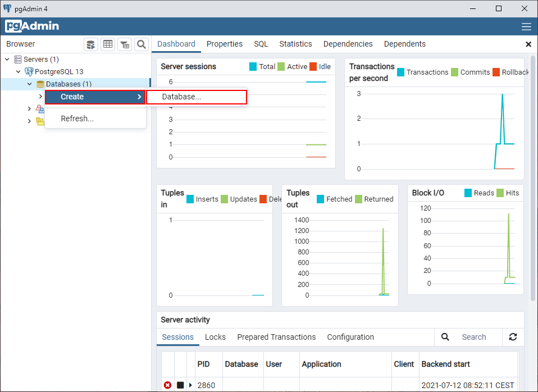Viewport: 538px width, 392px height.
Task: Expand session details for PID 2860
Action: [191, 385]
